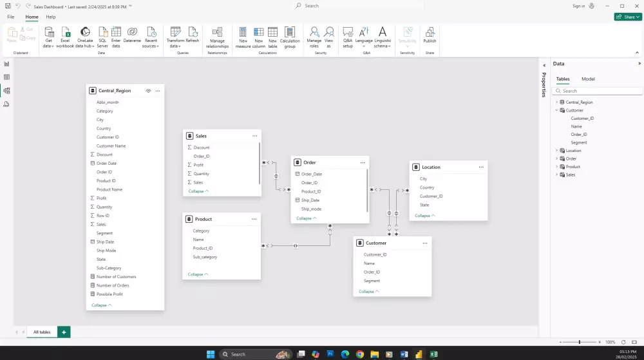Viewport: 644px width, 360px height.
Task: Create a New table
Action: pos(272,37)
